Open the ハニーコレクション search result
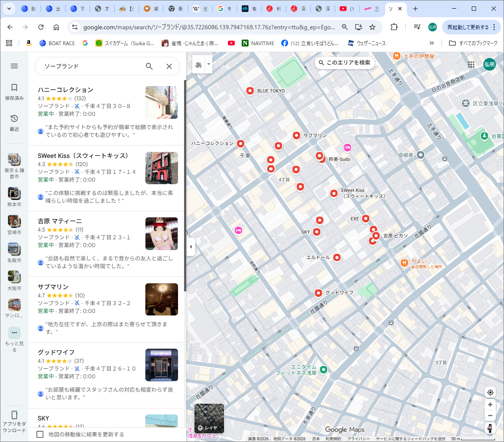504x442 pixels. [x=65, y=90]
